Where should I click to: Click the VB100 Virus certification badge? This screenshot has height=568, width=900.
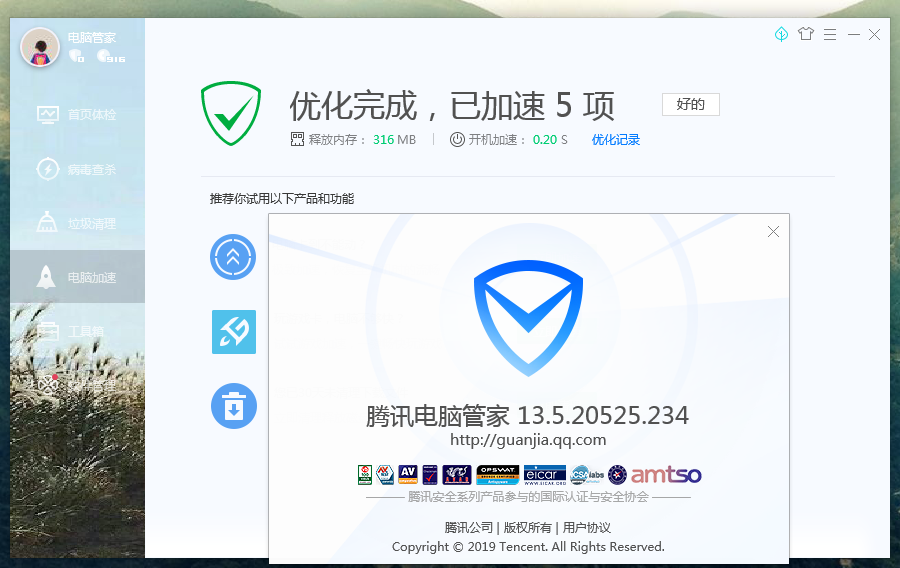[x=365, y=474]
